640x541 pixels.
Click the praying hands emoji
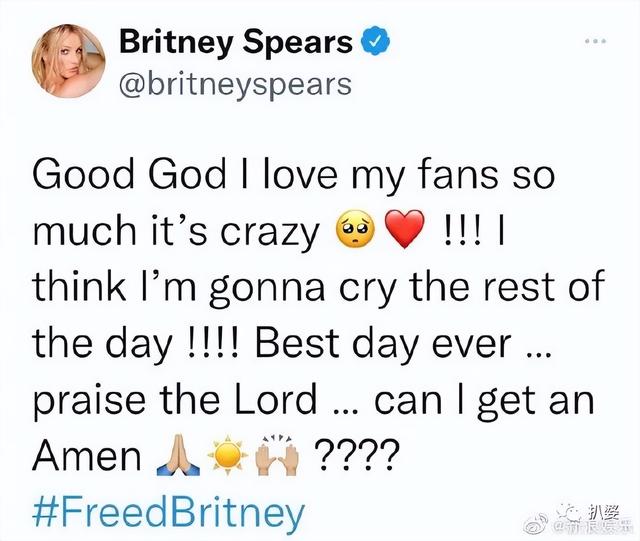[178, 456]
